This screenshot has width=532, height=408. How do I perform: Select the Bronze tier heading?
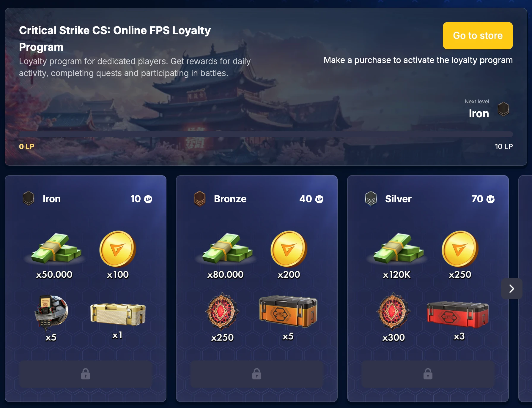click(230, 199)
